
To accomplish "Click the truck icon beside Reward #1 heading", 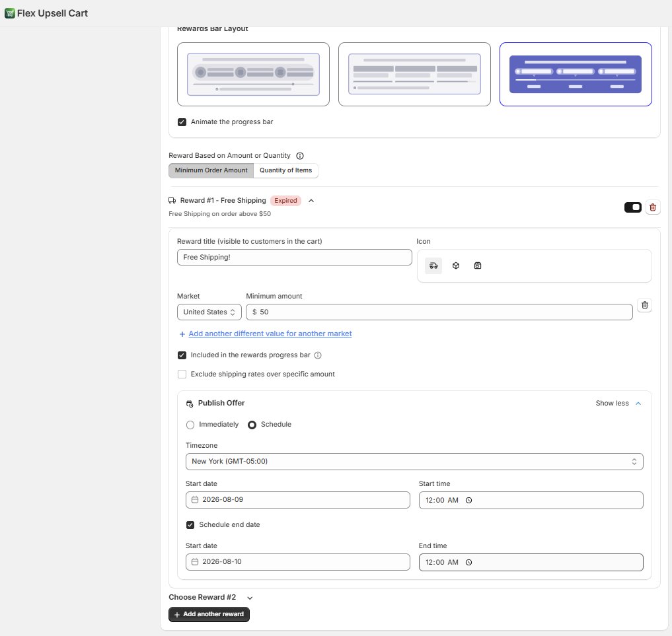I will pos(172,200).
